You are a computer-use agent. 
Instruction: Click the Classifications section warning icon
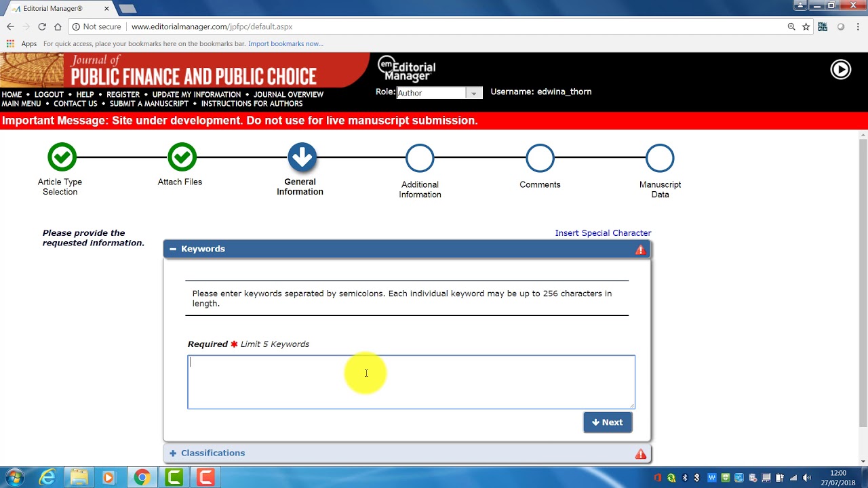click(x=640, y=453)
